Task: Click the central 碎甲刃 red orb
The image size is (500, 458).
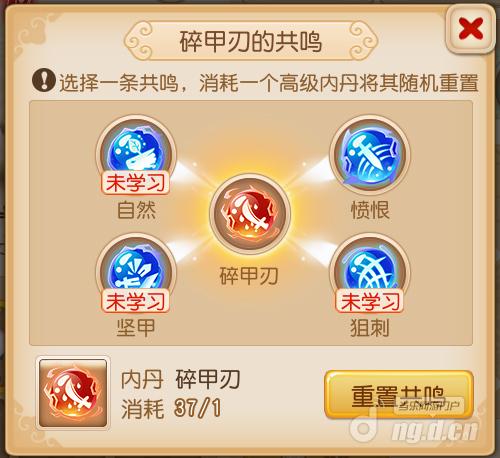Action: pyautogui.click(x=250, y=213)
